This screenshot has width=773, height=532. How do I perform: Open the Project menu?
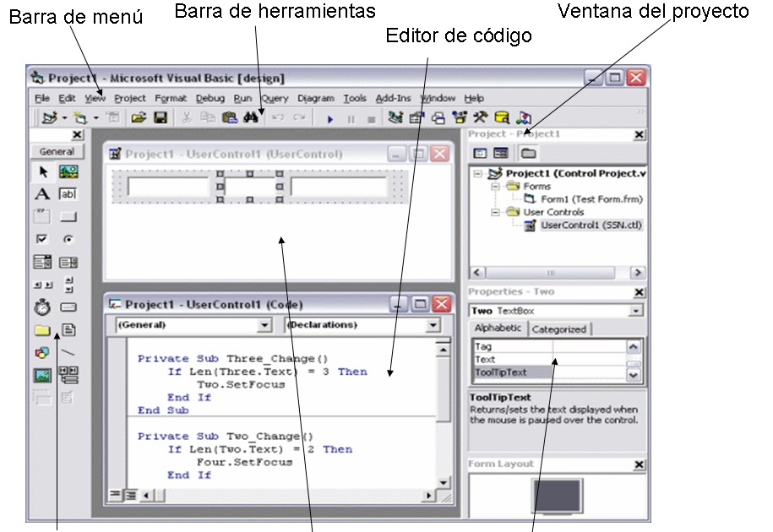pos(129,98)
